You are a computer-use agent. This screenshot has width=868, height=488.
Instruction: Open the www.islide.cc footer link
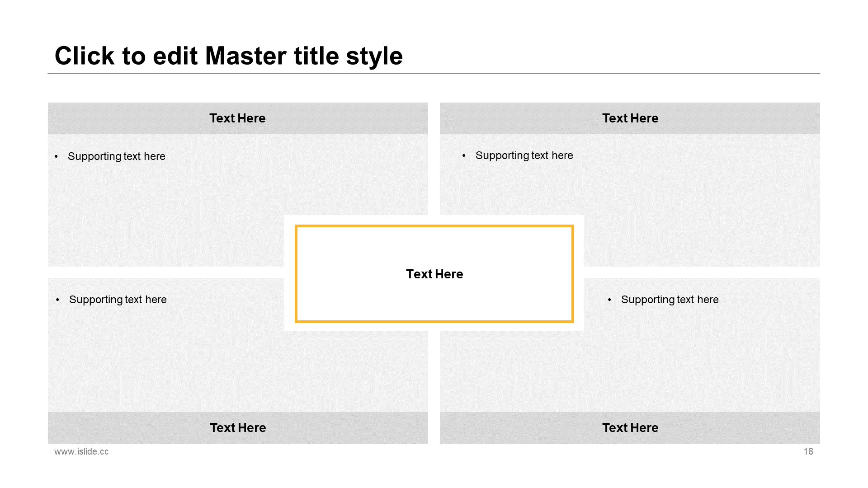pos(81,451)
